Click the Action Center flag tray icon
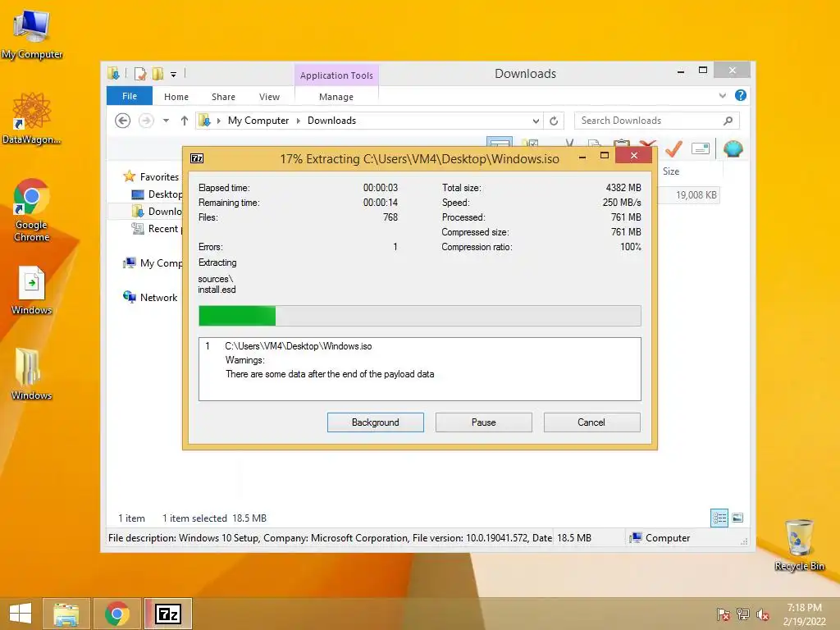 tap(724, 614)
